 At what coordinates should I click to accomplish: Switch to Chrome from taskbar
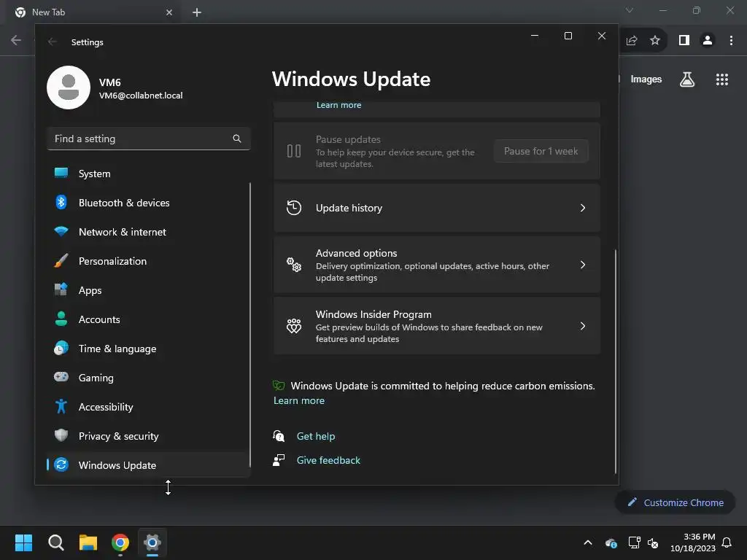120,542
